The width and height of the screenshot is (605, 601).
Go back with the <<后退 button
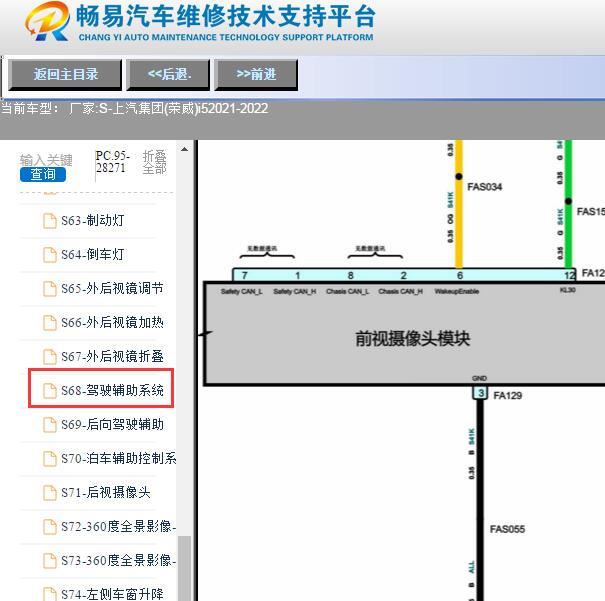168,75
